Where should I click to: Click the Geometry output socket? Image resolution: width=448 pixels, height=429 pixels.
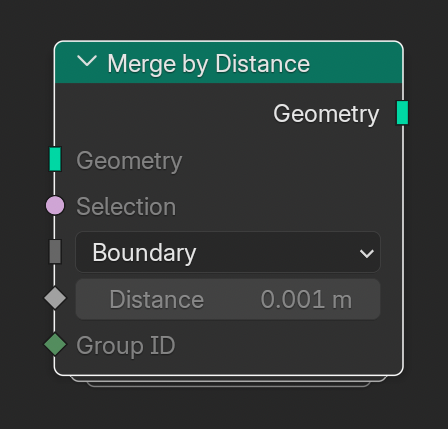pos(402,113)
